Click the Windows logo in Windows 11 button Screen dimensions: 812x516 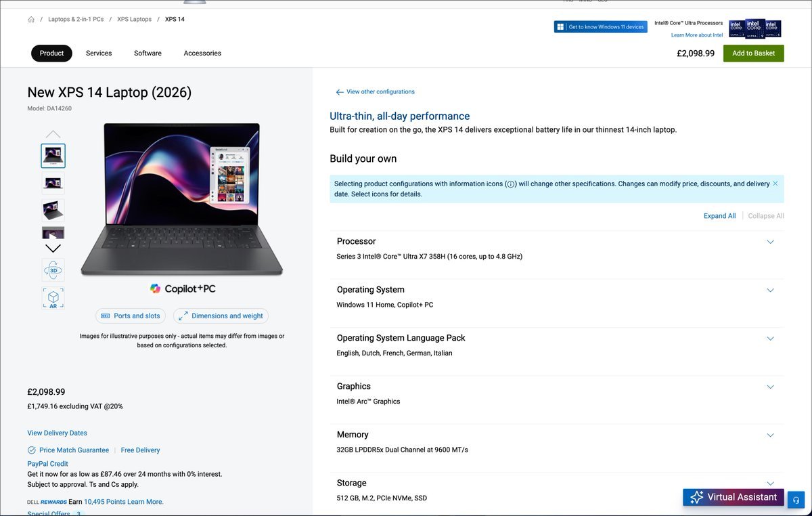pos(560,27)
